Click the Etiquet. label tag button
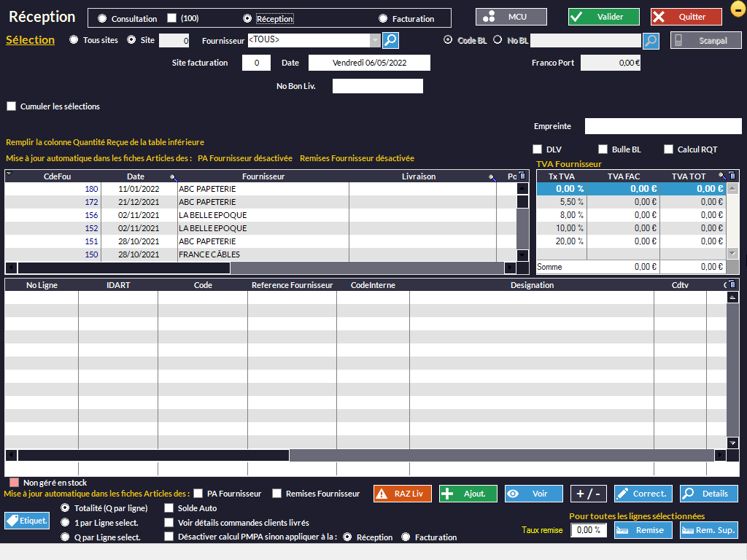Image resolution: width=747 pixels, height=560 pixels. point(27,521)
